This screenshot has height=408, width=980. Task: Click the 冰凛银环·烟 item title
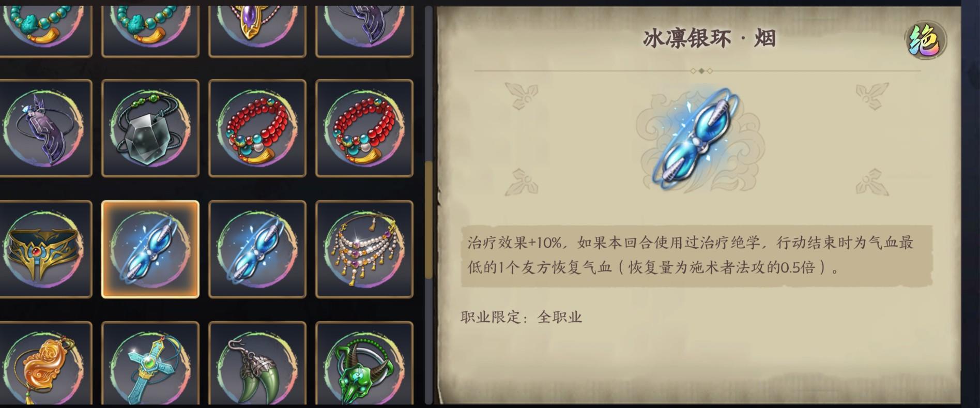[x=709, y=39]
